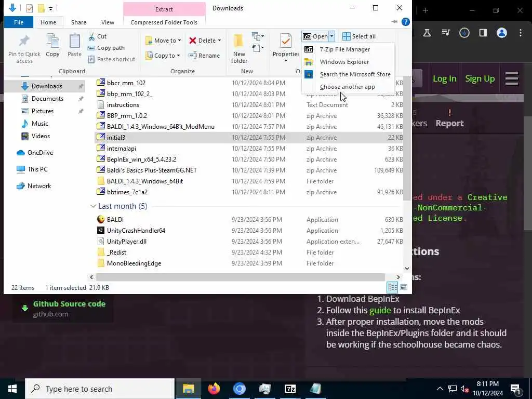Click the muted volume tray icon
532x399 pixels.
pos(464,389)
